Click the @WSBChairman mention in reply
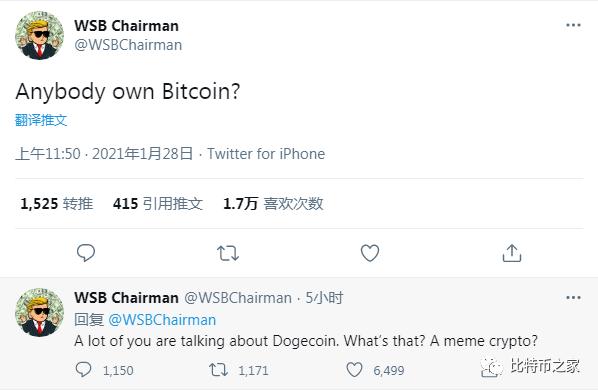 click(162, 320)
